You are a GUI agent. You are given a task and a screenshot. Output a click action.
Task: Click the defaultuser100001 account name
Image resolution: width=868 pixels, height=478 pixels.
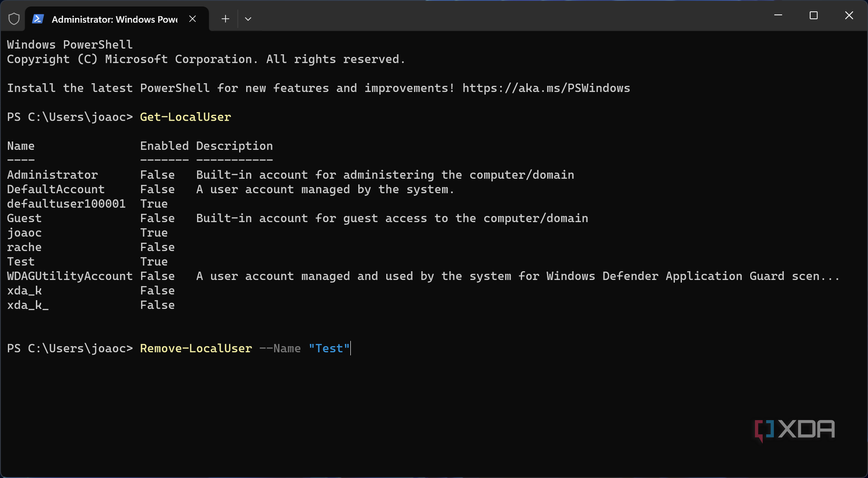coord(66,204)
